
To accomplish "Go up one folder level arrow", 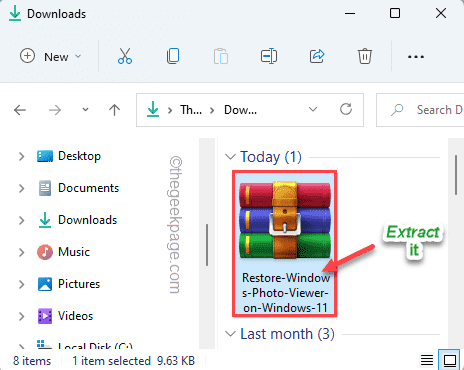I will click(x=114, y=110).
